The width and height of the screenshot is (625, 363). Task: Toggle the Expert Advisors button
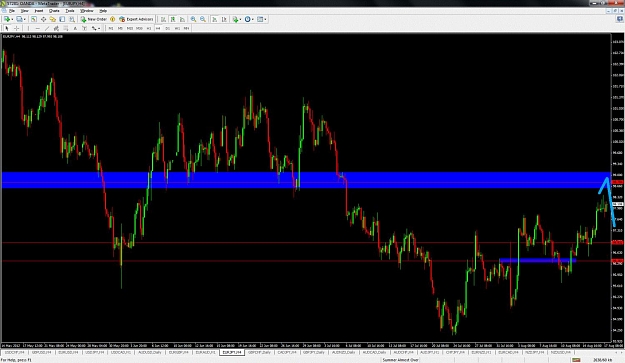[136, 19]
